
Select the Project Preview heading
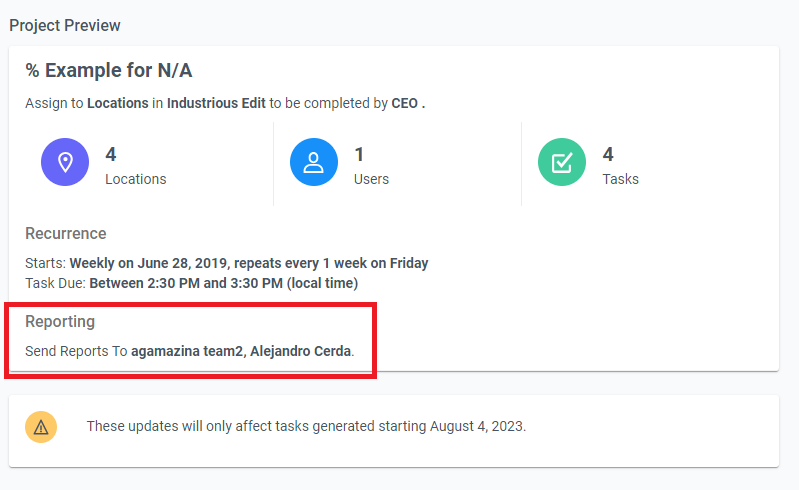point(65,25)
